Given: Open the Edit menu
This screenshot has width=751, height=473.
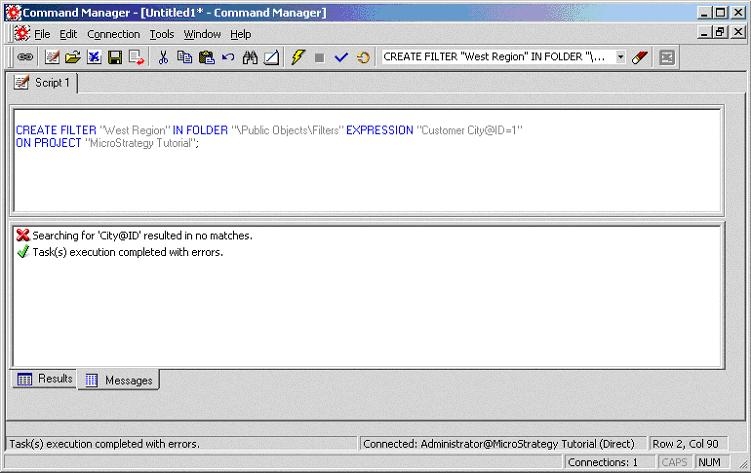Looking at the screenshot, I should tap(68, 34).
